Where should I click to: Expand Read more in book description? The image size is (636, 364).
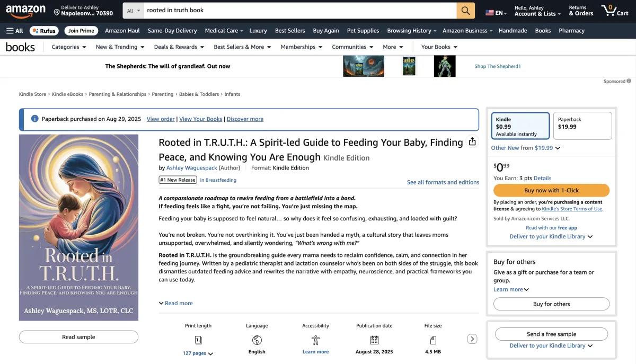176,303
